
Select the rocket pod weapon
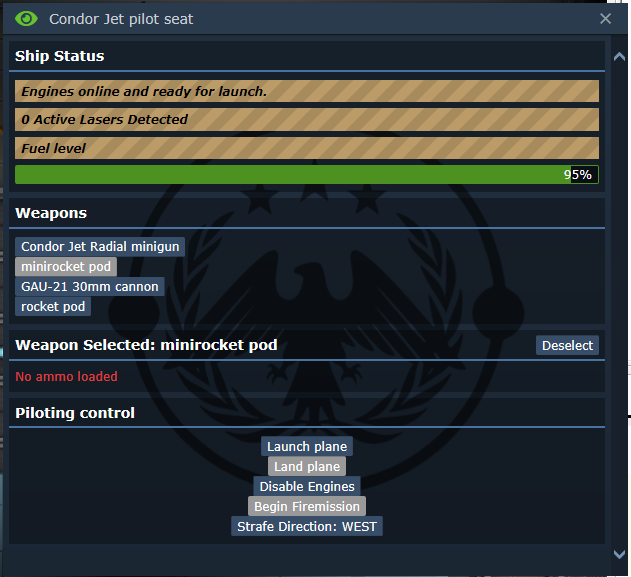click(53, 307)
